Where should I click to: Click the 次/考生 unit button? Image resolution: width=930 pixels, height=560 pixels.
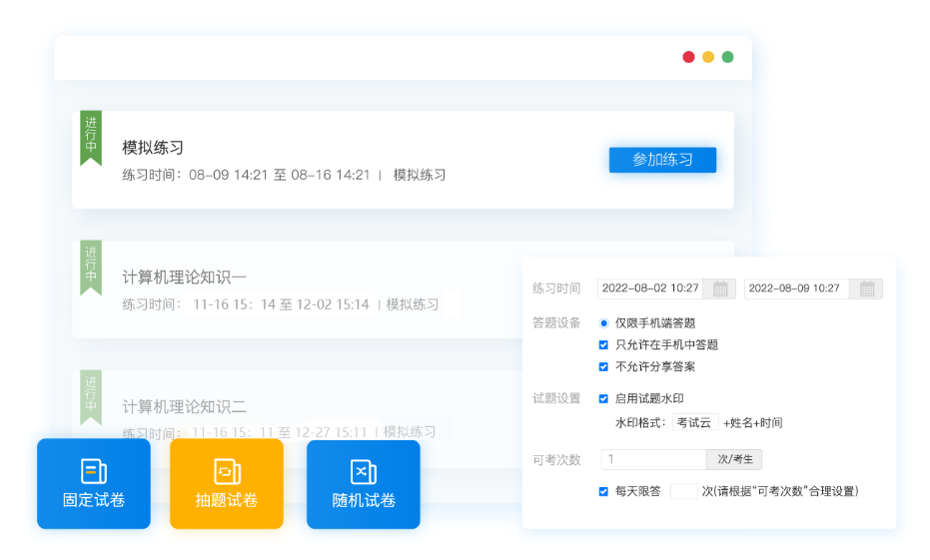(x=734, y=460)
